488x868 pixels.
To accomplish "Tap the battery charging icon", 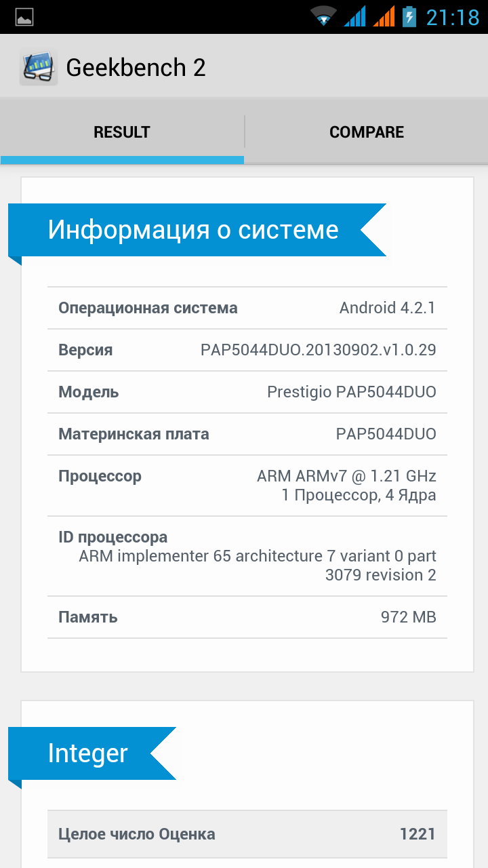I will click(409, 16).
